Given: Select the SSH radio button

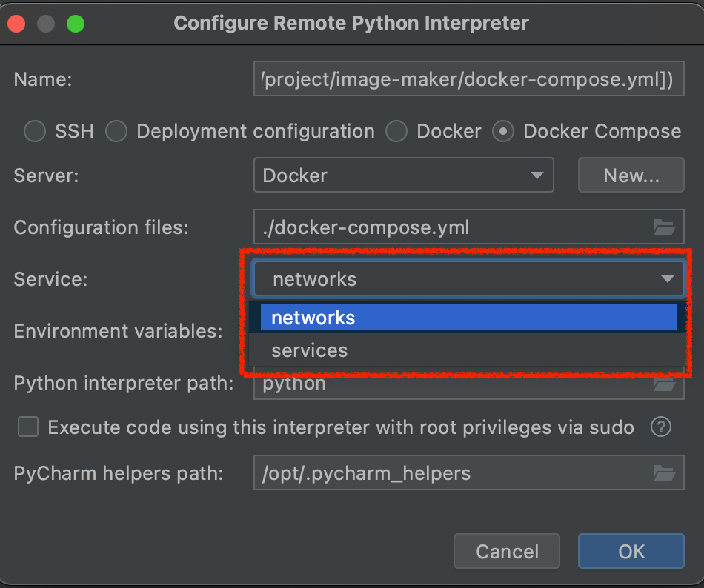Looking at the screenshot, I should tap(35, 132).
